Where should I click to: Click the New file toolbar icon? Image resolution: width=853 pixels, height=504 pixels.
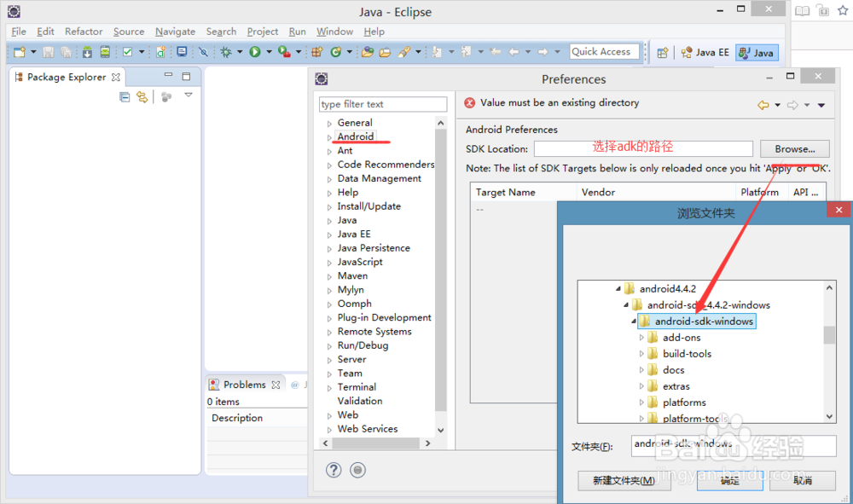click(20, 52)
